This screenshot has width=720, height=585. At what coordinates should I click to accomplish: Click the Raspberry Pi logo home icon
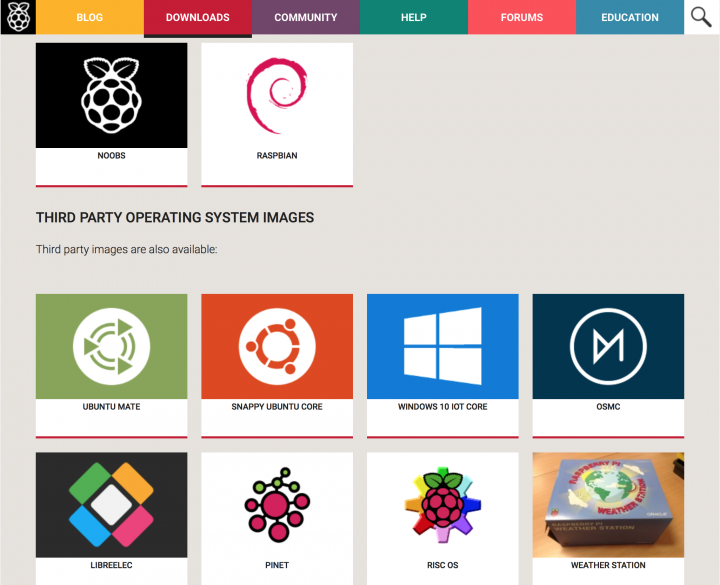18,17
